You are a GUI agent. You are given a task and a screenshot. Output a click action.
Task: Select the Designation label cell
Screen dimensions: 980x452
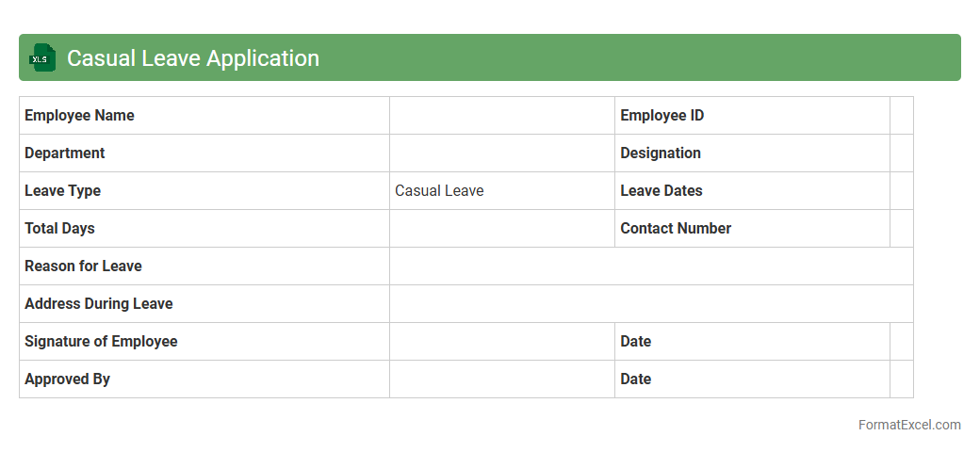click(751, 153)
